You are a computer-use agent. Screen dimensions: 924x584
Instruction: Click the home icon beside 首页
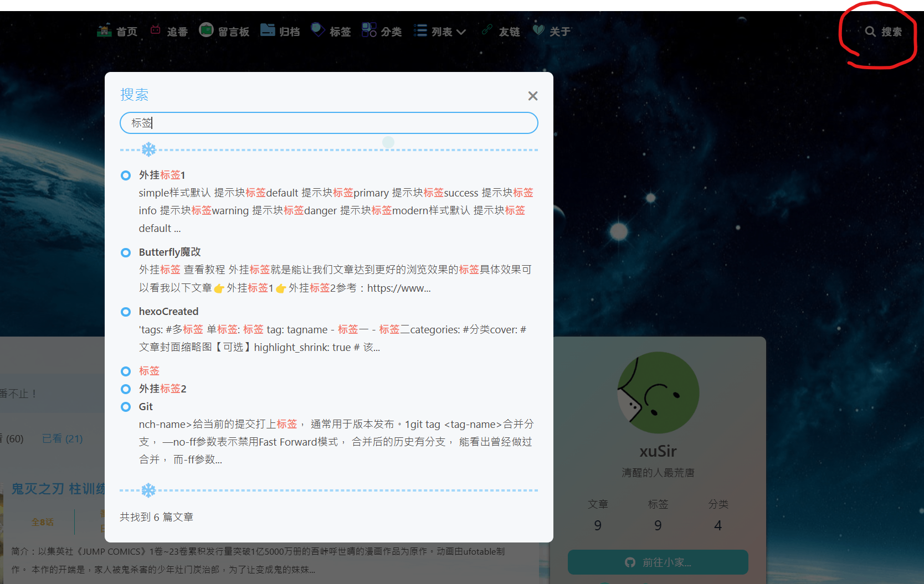point(104,30)
